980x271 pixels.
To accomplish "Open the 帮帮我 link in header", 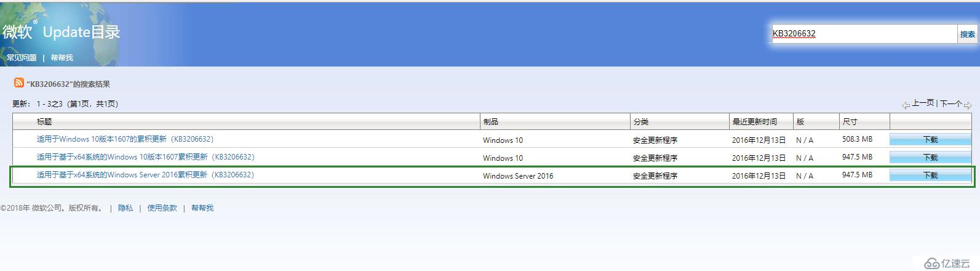I will (62, 58).
